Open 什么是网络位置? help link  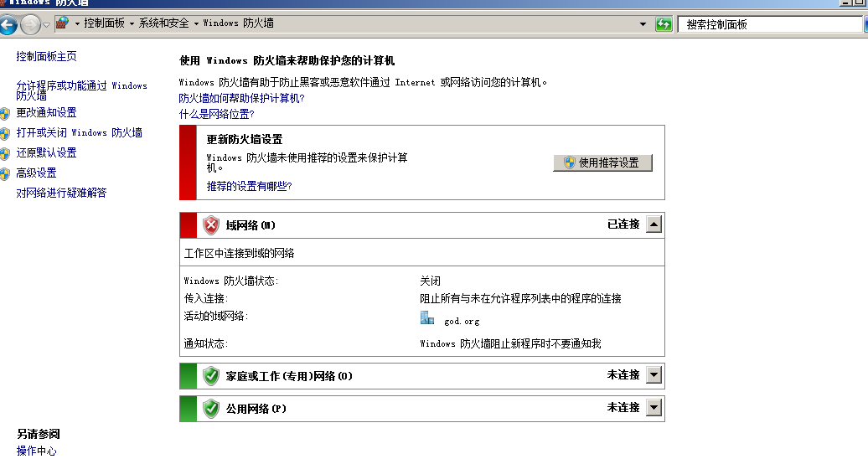(216, 114)
